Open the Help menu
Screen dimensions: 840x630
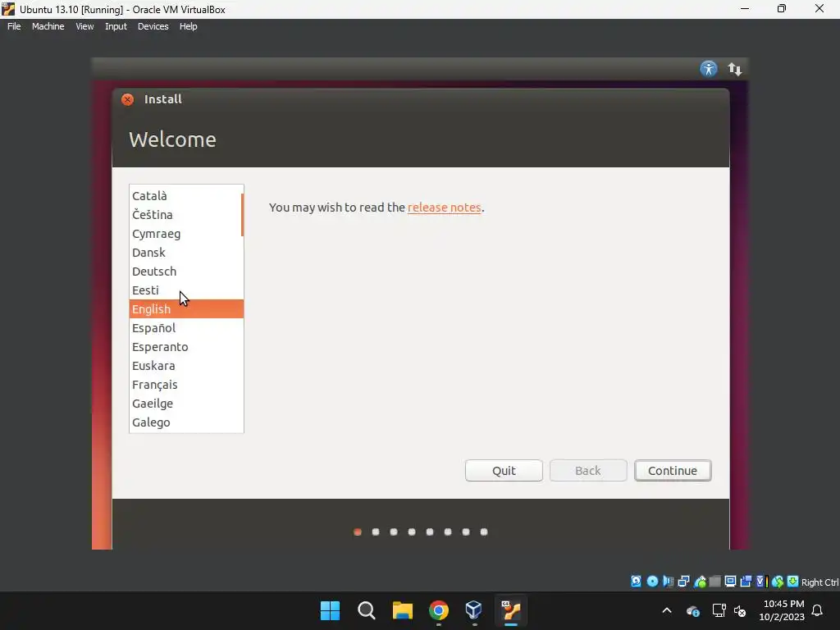click(x=188, y=26)
